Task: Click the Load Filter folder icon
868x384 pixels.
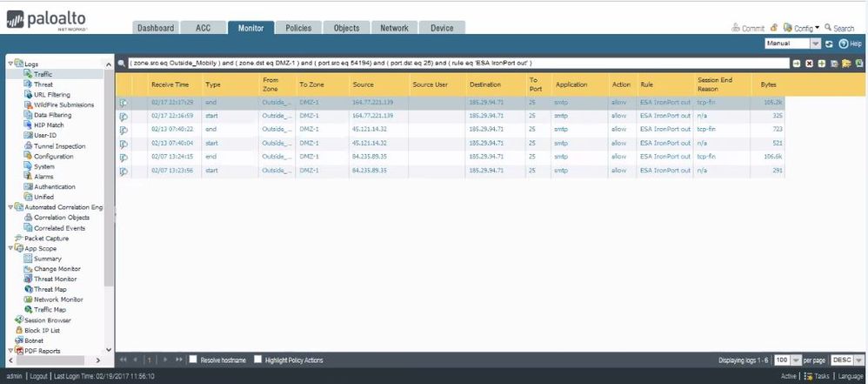Action: coord(846,64)
